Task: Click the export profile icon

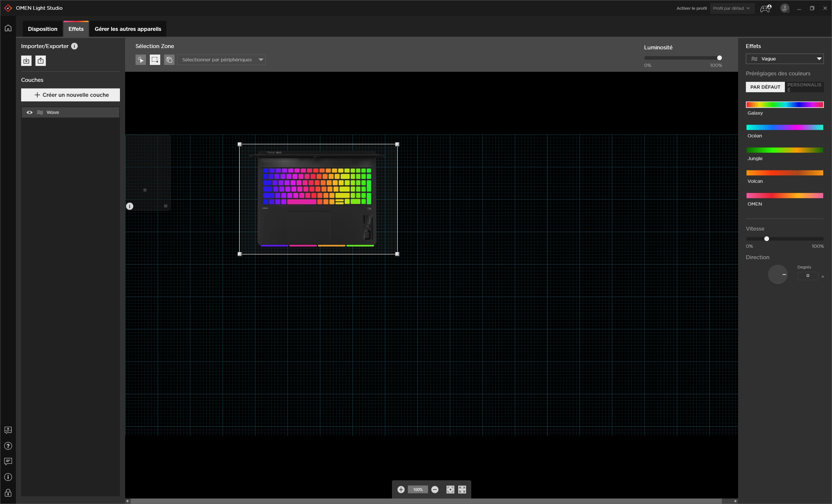Action: point(41,61)
